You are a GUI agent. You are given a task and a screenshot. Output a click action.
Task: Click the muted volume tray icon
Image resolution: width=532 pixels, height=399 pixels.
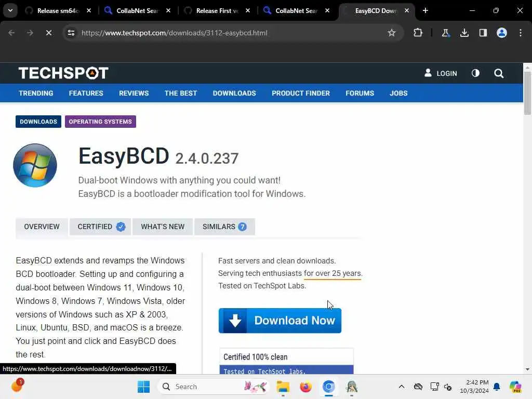click(447, 387)
